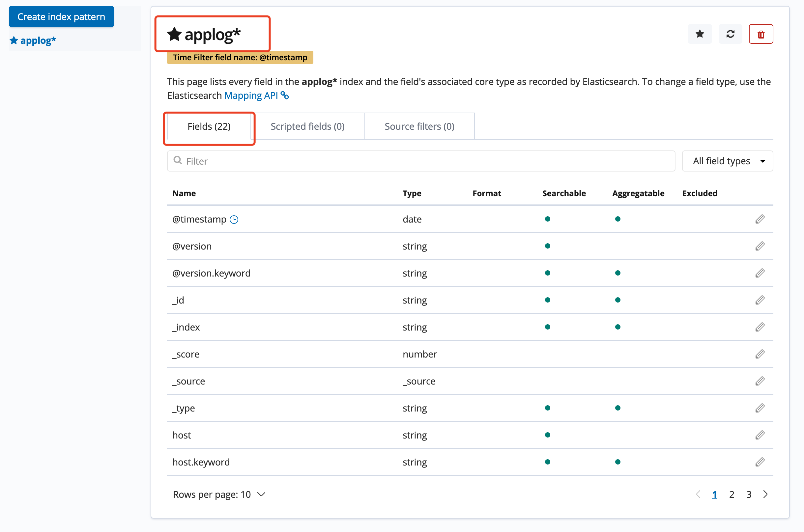804x532 pixels.
Task: Click the _score field name
Action: (186, 354)
